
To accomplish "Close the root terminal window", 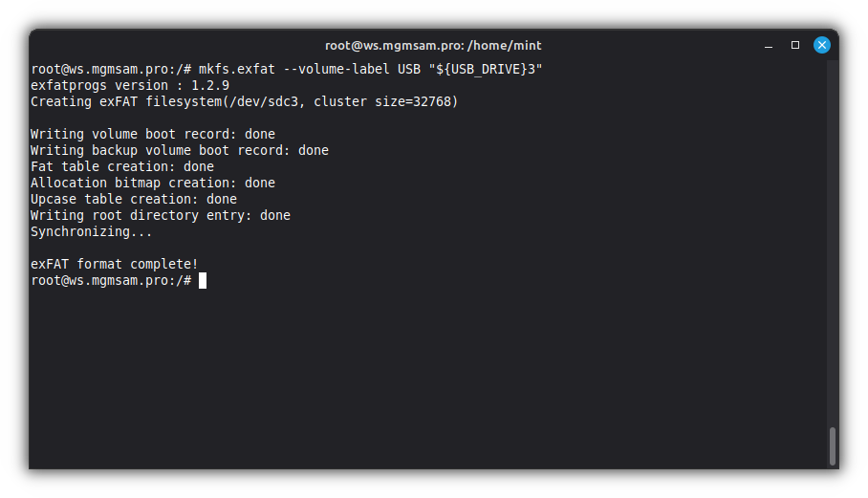I will point(821,45).
